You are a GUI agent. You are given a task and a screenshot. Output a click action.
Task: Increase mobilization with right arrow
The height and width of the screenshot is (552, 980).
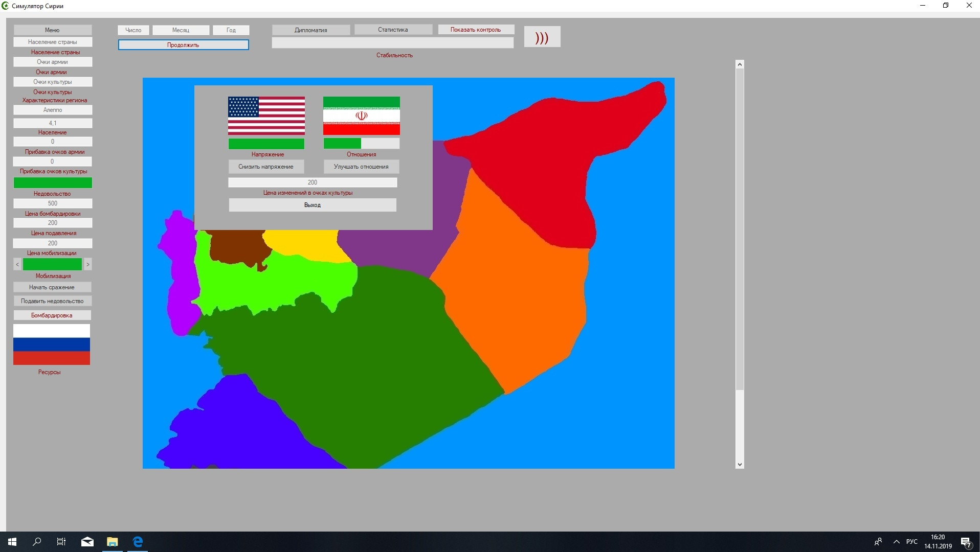[x=88, y=264]
